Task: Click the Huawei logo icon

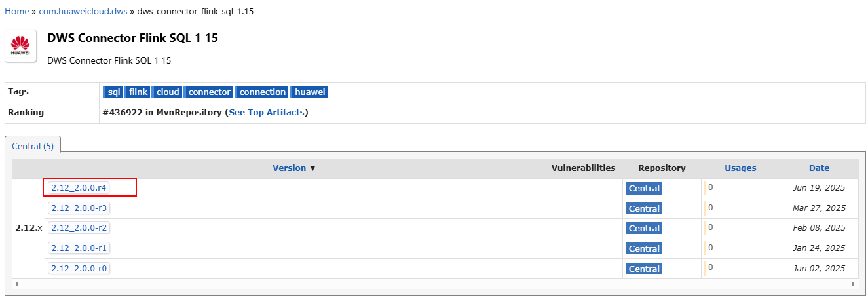Action: 20,45
